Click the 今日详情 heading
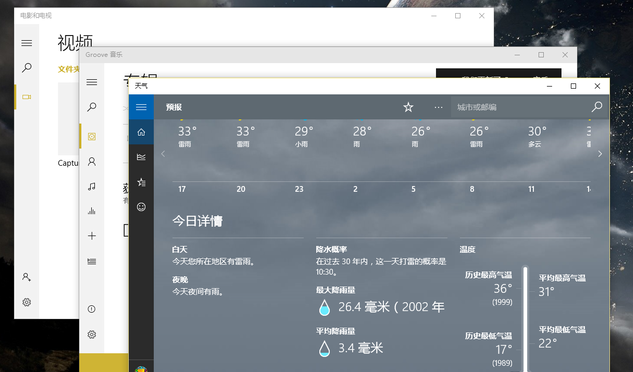 [x=197, y=221]
